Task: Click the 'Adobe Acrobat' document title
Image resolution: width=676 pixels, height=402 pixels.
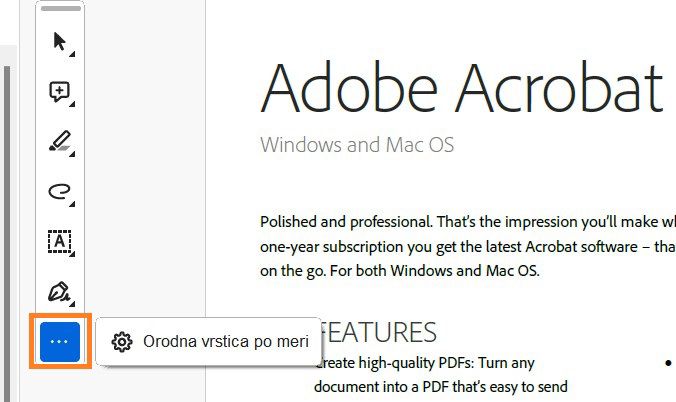Action: pyautogui.click(x=461, y=88)
